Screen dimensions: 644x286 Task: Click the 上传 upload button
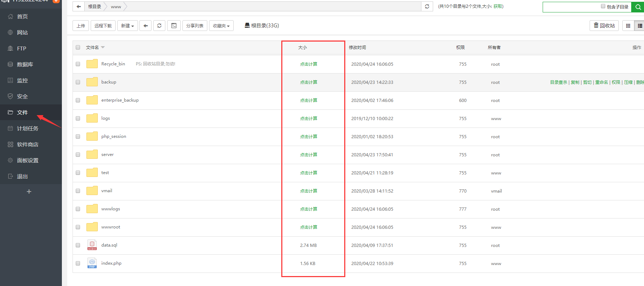point(81,26)
